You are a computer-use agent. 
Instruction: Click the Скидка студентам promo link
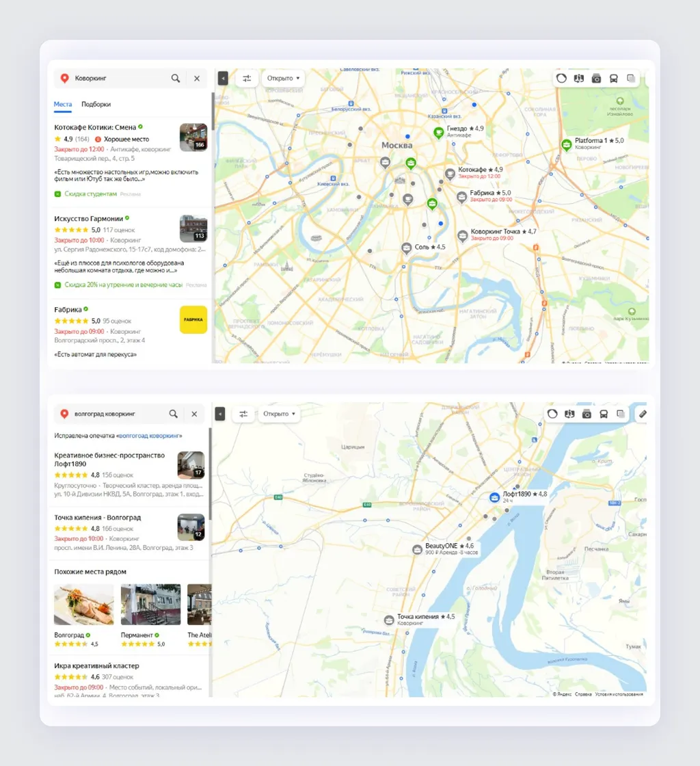coord(91,194)
